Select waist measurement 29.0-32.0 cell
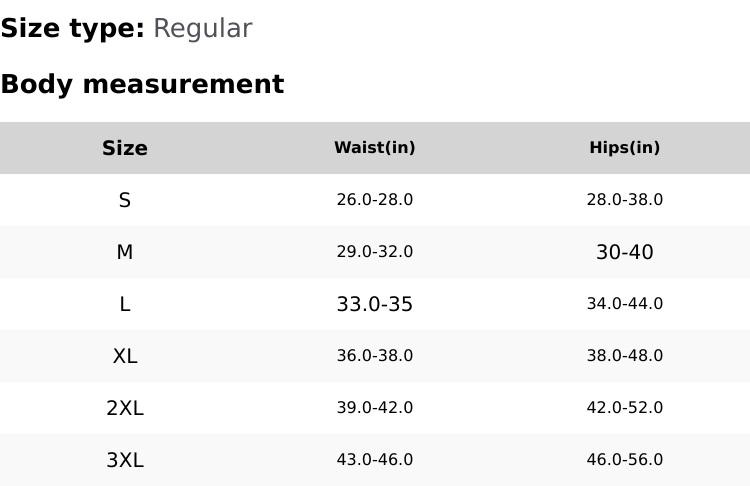The image size is (750, 486). click(375, 252)
